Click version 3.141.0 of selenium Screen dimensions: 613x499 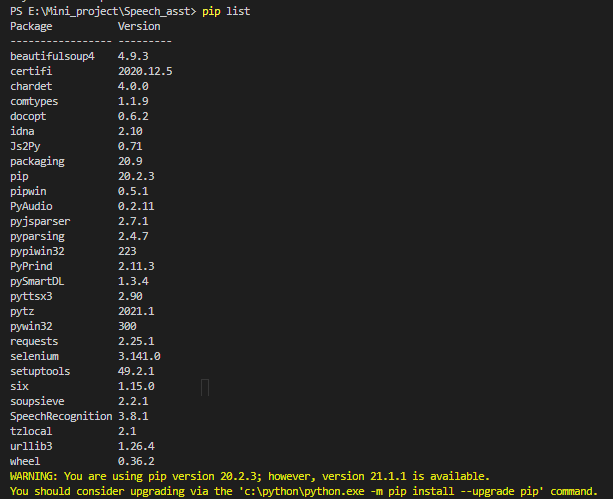pyautogui.click(x=139, y=357)
